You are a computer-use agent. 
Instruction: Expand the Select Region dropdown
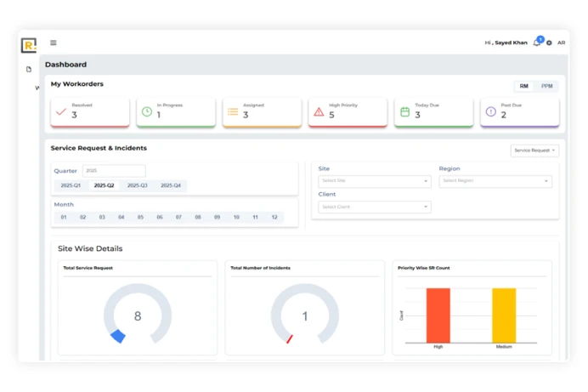click(x=495, y=181)
